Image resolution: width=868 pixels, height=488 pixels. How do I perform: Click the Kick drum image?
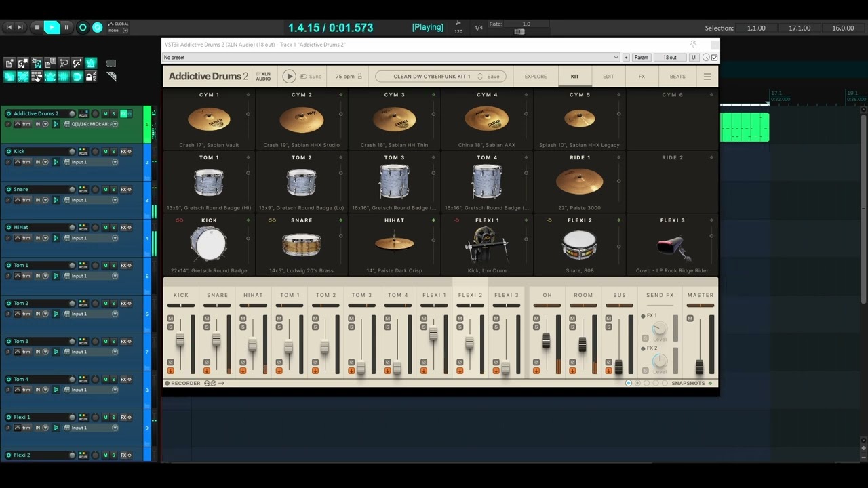(x=209, y=244)
